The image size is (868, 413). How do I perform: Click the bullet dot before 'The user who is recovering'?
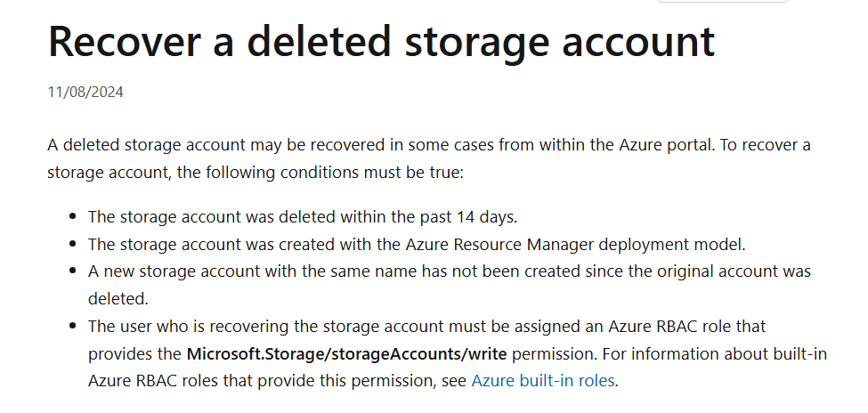(72, 326)
